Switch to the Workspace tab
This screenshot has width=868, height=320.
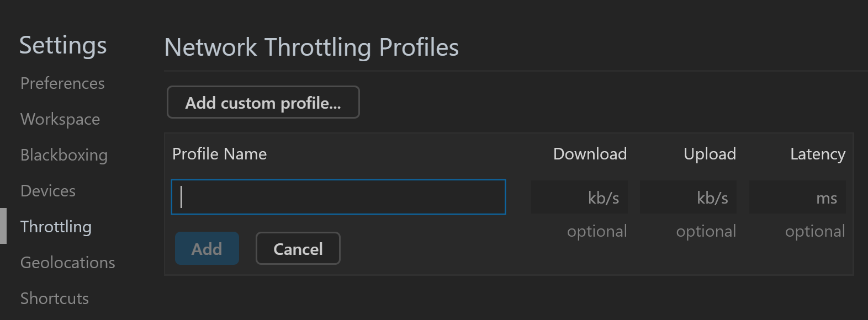click(x=60, y=119)
